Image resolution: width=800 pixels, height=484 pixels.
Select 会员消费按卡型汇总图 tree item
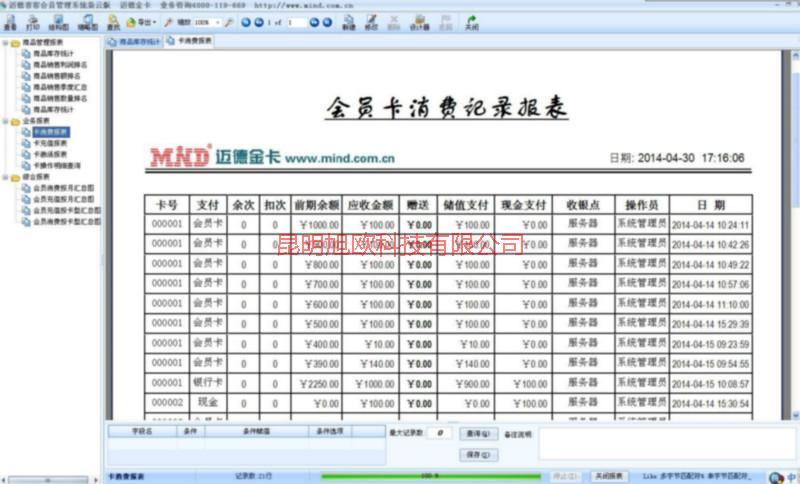coord(66,222)
